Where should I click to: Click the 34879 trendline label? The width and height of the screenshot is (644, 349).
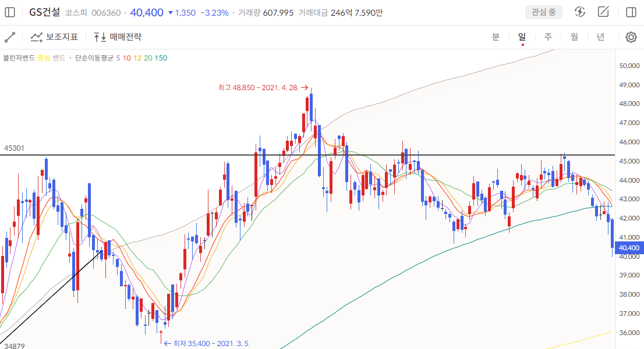[x=14, y=346]
